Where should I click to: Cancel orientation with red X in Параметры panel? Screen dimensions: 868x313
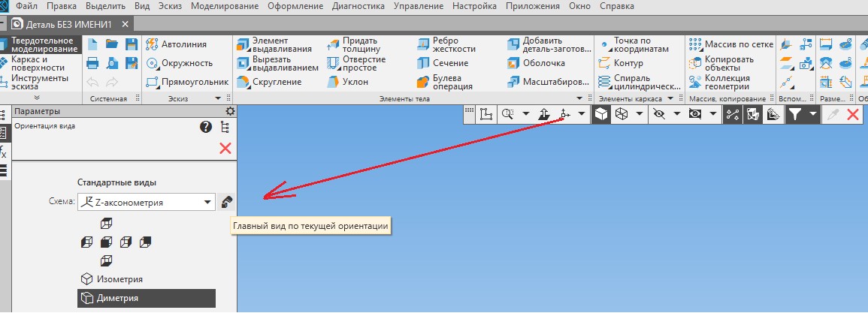click(x=225, y=148)
